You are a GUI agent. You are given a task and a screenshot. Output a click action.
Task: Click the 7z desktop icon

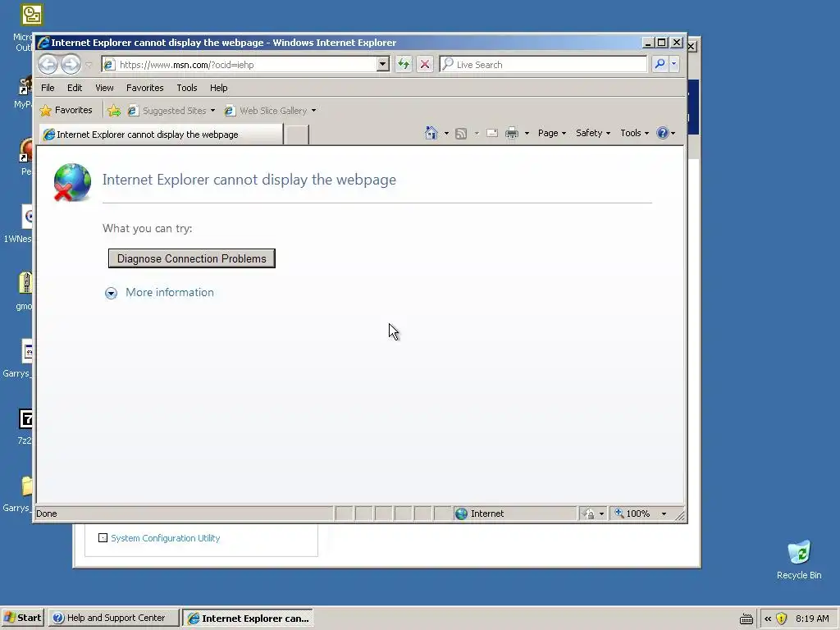[x=25, y=419]
